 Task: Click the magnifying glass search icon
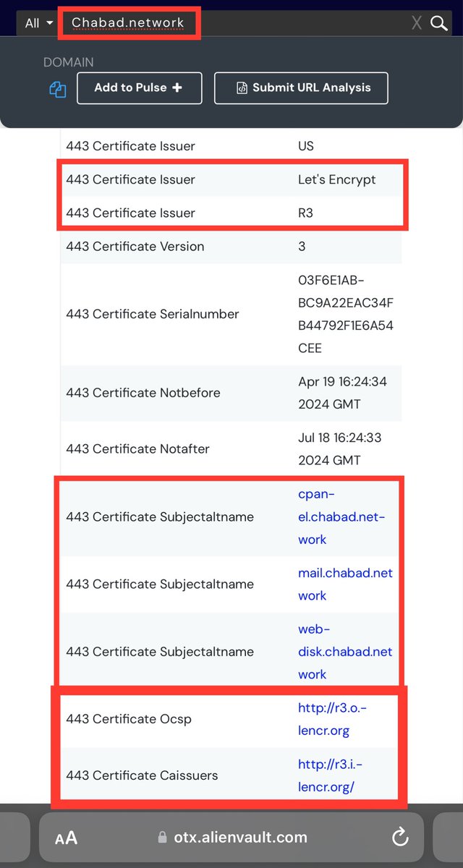click(x=439, y=23)
